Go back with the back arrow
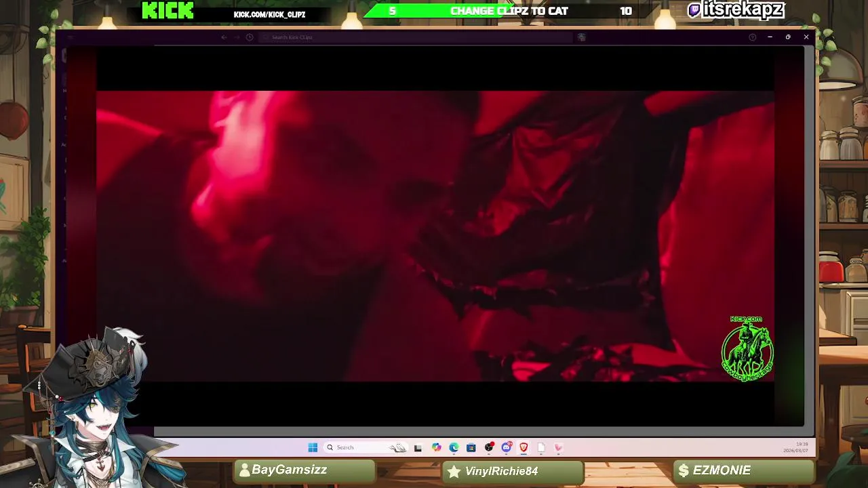 coord(224,37)
